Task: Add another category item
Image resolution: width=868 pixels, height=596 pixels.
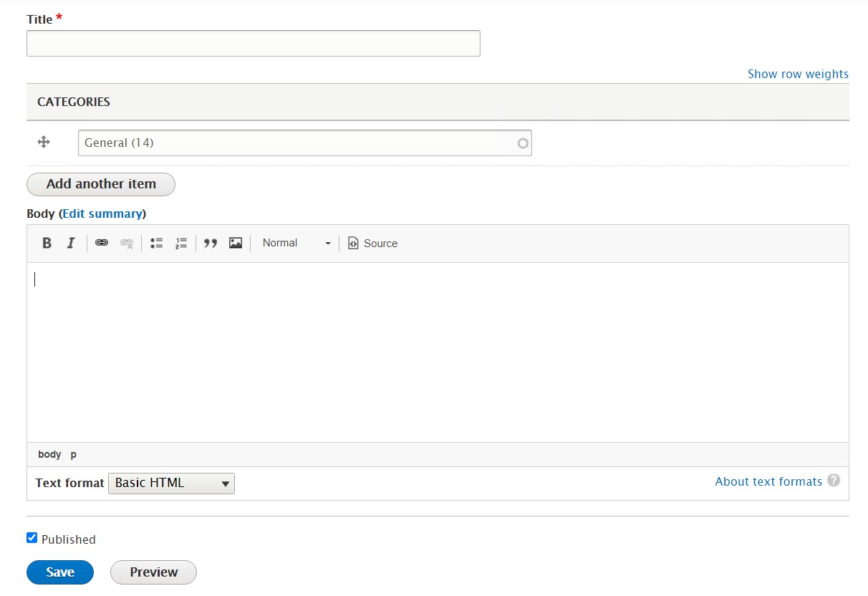Action: pyautogui.click(x=100, y=184)
